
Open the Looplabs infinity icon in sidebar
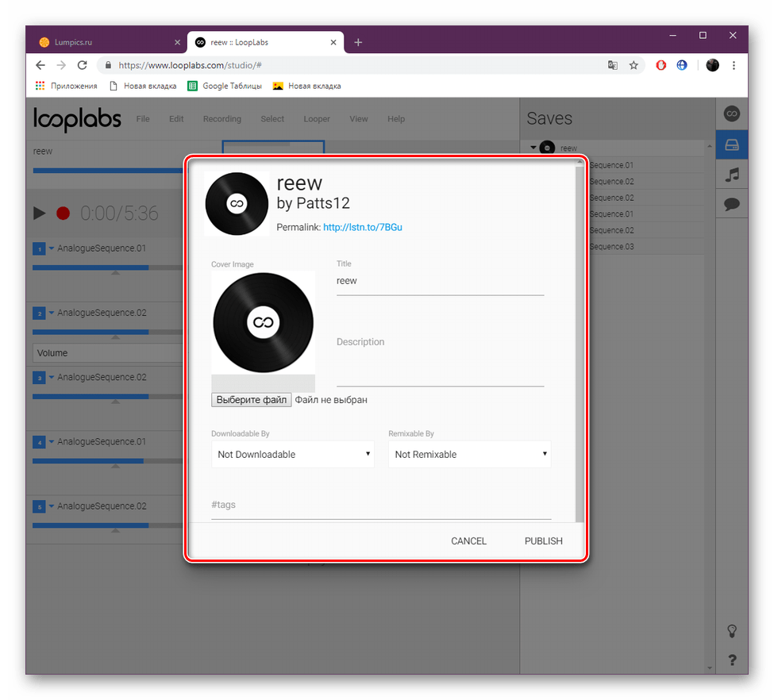[731, 113]
